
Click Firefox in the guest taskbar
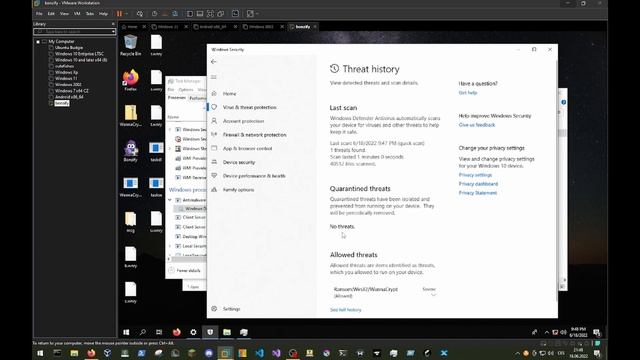click(176, 332)
